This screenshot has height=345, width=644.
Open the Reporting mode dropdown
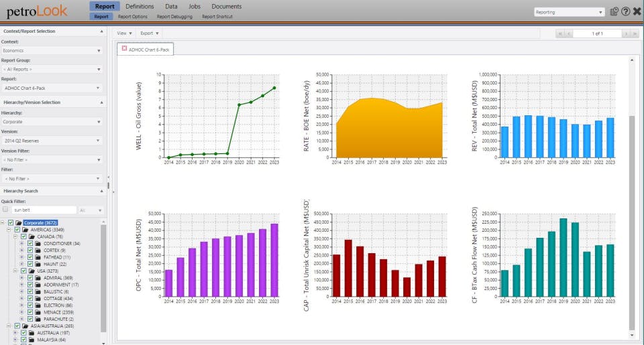(569, 12)
